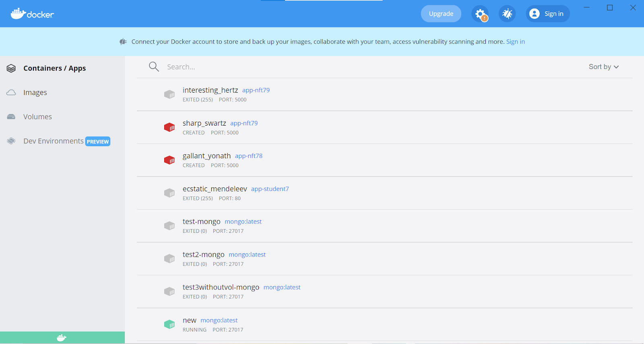
Task: Click the whale icon in the green status bar
Action: pyautogui.click(x=62, y=338)
